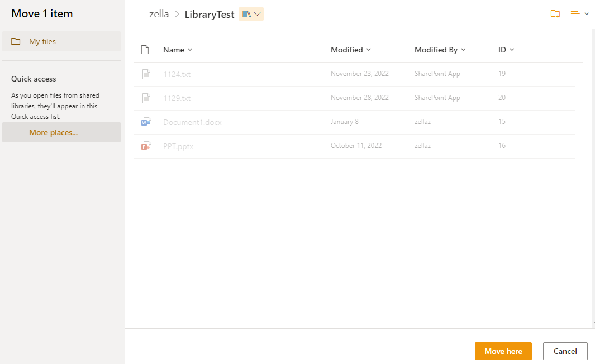Click ID value 16
Image resolution: width=595 pixels, height=364 pixels.
coord(502,146)
